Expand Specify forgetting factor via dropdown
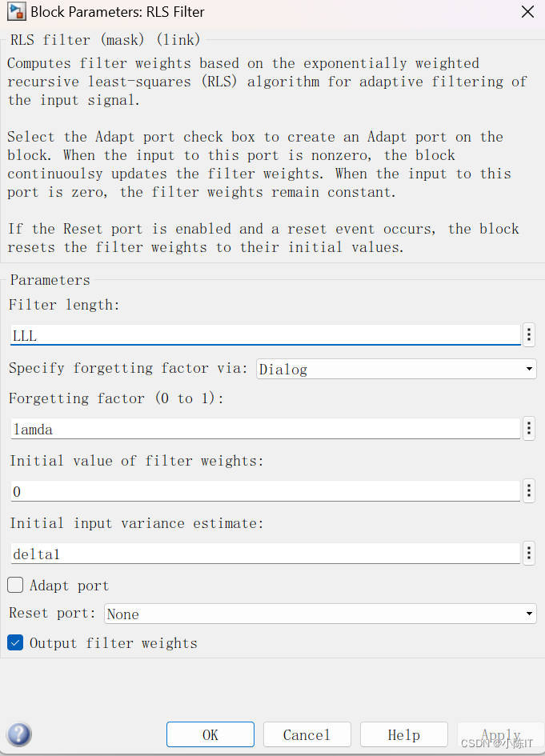545x756 pixels. (396, 369)
